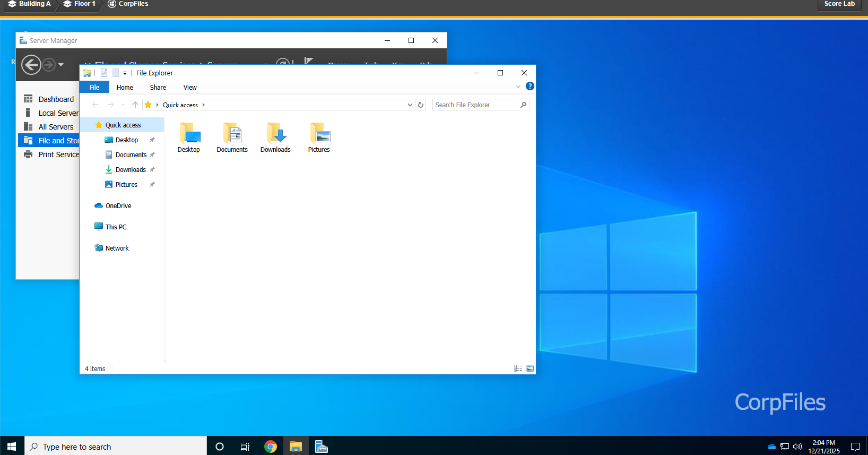Open the Share ribbon tab

158,88
